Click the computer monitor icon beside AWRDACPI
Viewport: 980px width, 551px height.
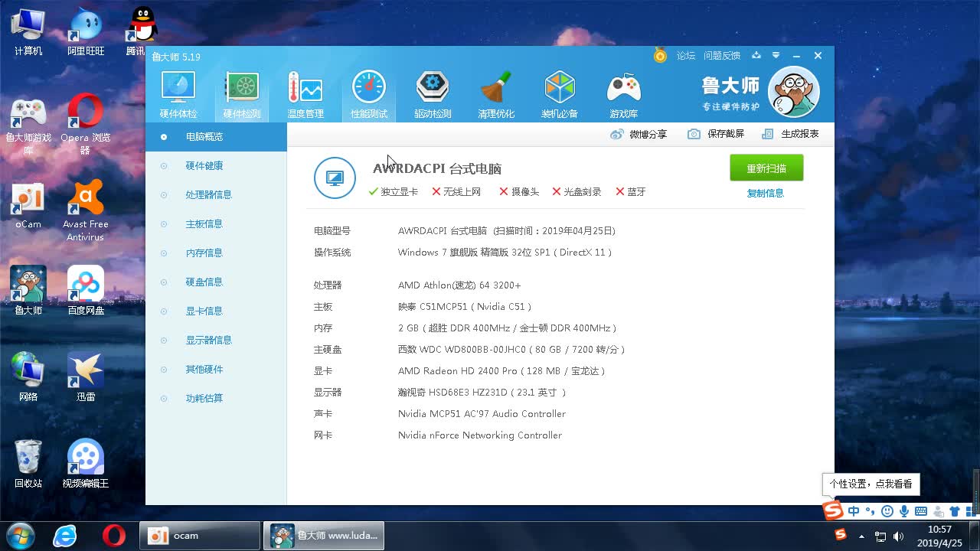tap(335, 178)
